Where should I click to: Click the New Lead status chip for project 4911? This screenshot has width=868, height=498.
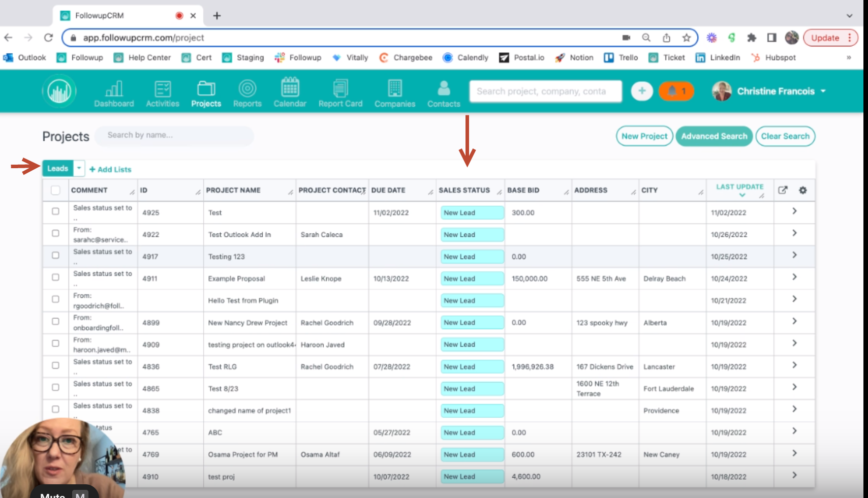tap(472, 278)
